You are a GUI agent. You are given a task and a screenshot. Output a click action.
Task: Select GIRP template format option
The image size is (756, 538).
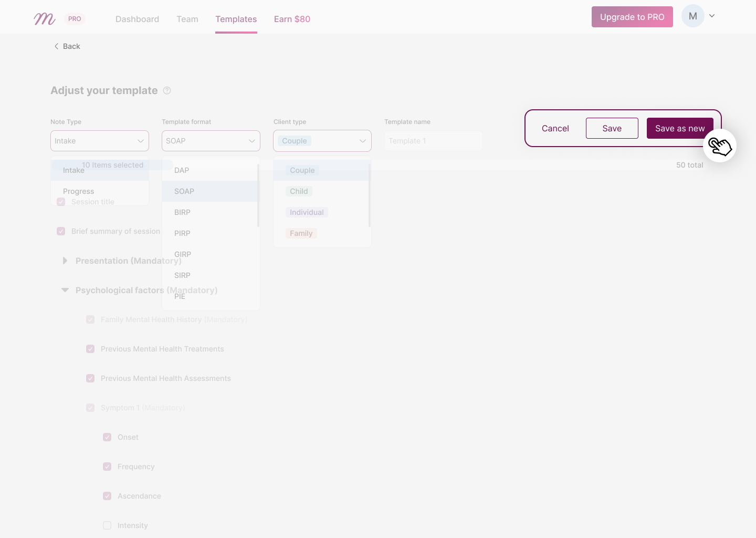click(209, 254)
